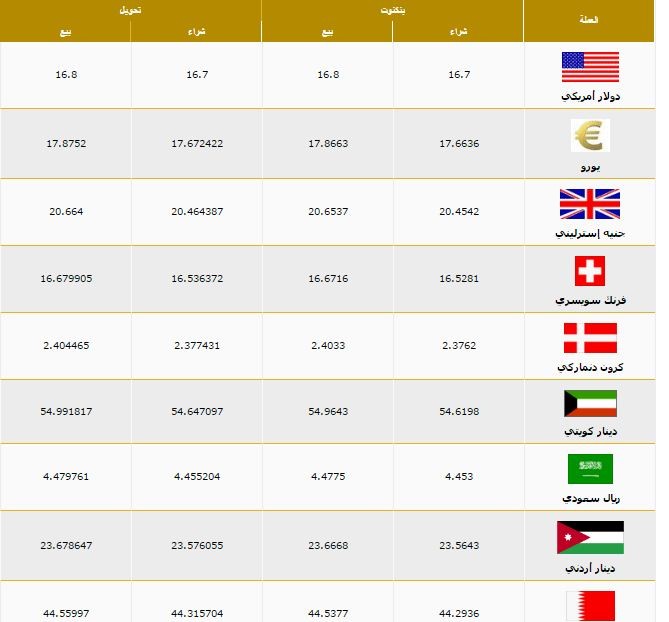669x622 pixels.
Task: Select the Kuwaiti dinar flag icon
Action: (x=590, y=404)
